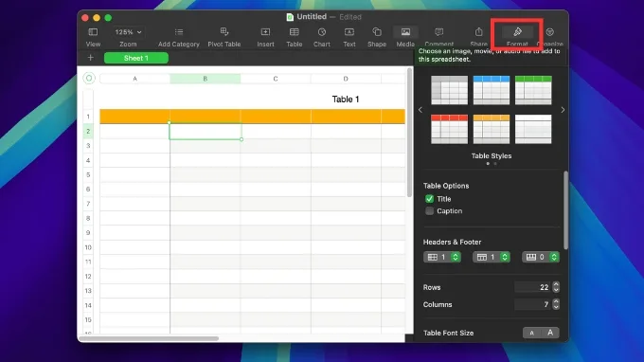This screenshot has height=362, width=644.
Task: Click the Pivot Table toolbar icon
Action: (x=224, y=31)
